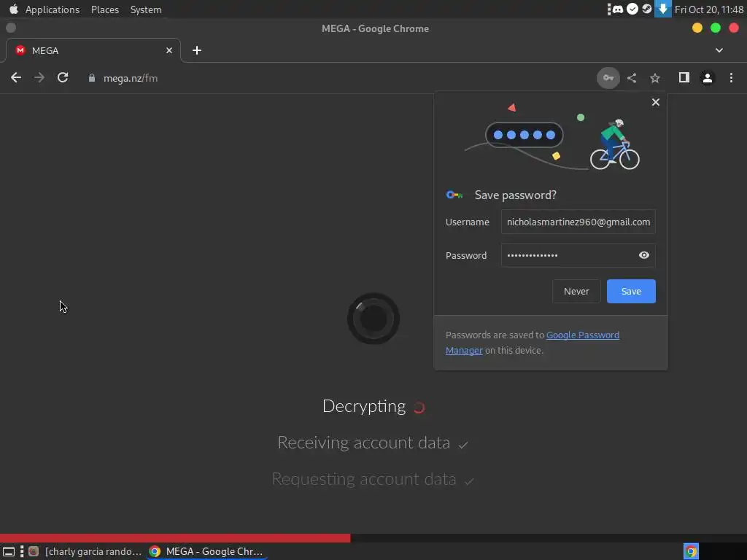Image resolution: width=747 pixels, height=560 pixels.
Task: Open the clock showing Fri Oct 20
Action: (x=709, y=9)
